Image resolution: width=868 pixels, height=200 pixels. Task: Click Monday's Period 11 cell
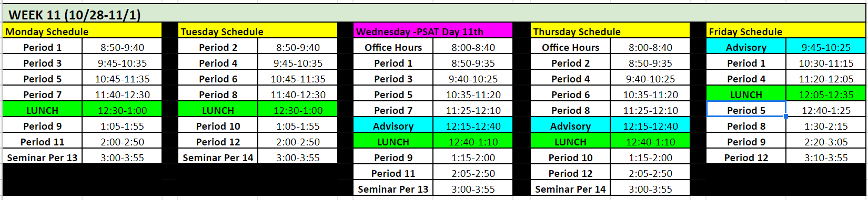tap(43, 142)
